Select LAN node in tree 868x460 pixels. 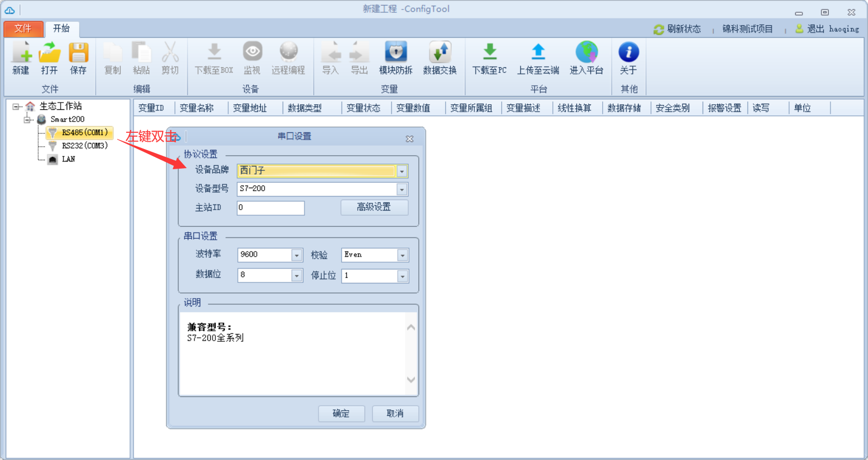click(x=68, y=159)
